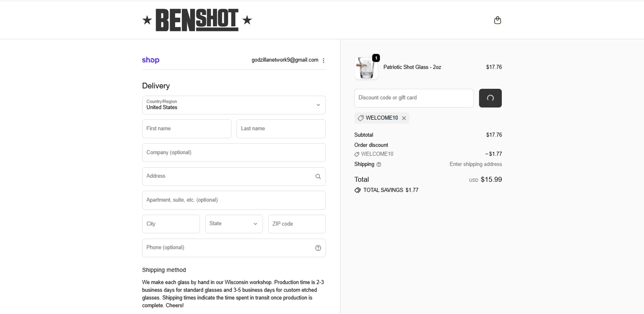The image size is (644, 314).
Task: Open the Country/Region dropdown
Action: click(234, 105)
